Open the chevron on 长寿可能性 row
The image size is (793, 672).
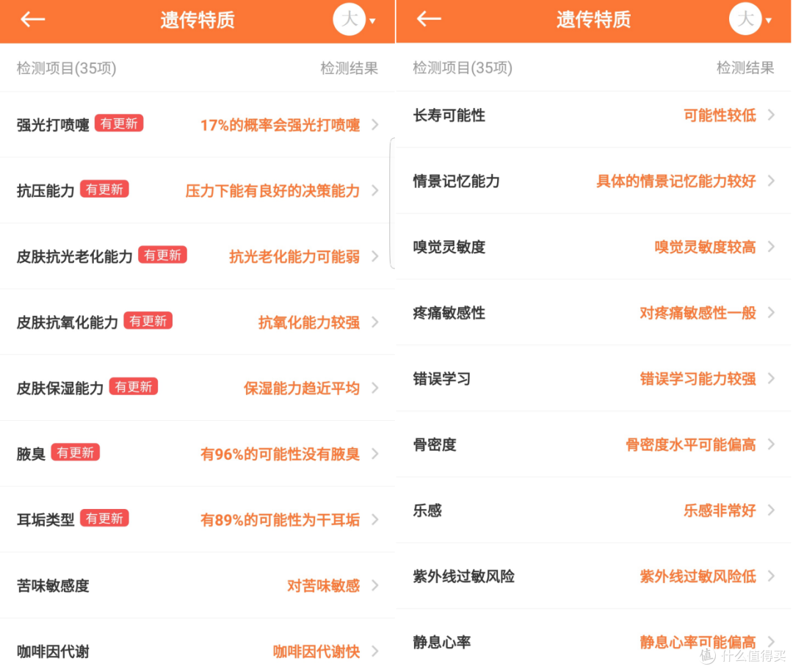coord(771,115)
